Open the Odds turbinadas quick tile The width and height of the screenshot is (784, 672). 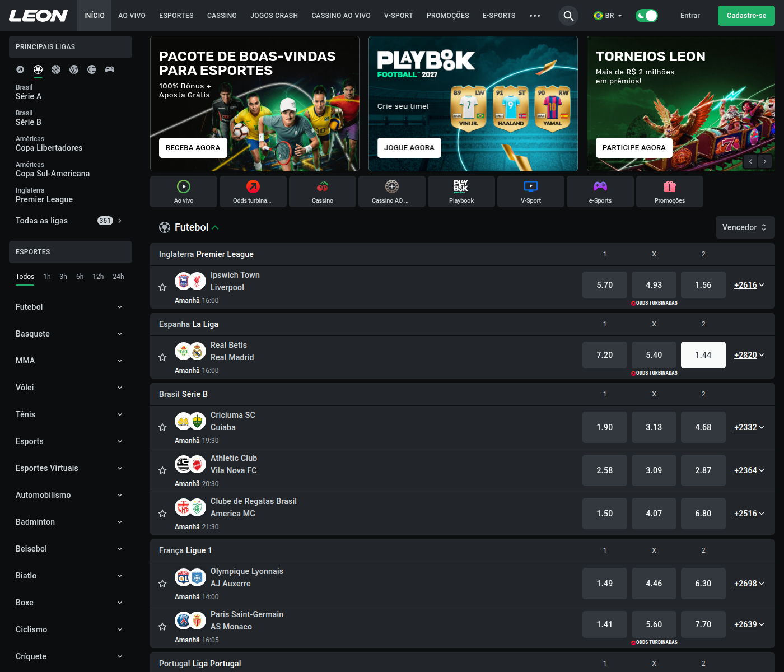(253, 192)
